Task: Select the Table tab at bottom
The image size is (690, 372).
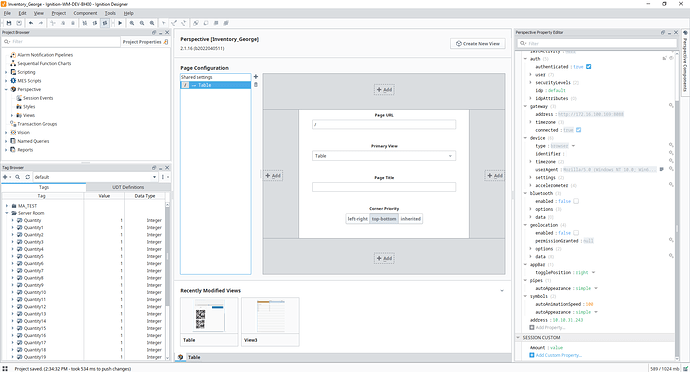Action: (x=195, y=357)
